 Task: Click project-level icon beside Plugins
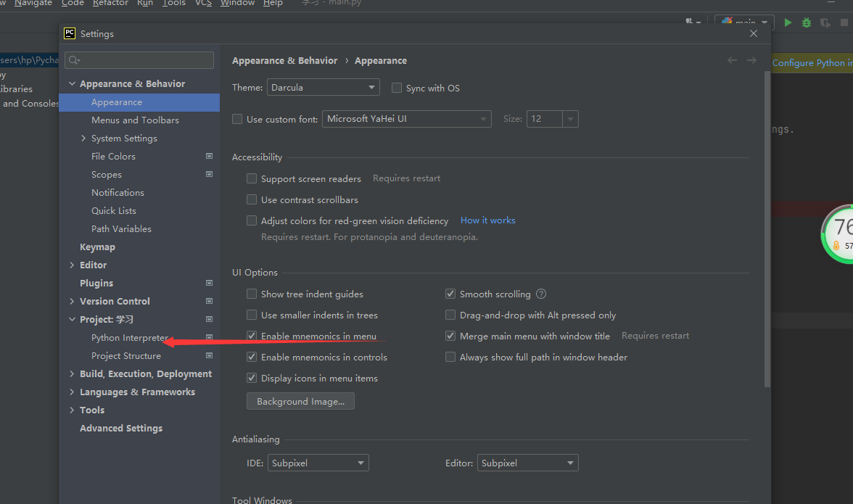(209, 283)
